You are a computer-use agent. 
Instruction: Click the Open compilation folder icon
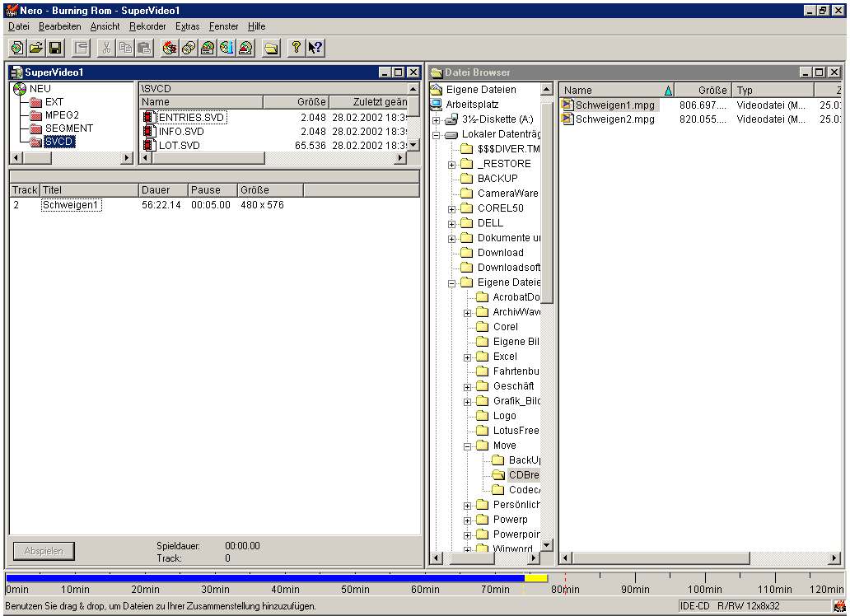coord(36,49)
